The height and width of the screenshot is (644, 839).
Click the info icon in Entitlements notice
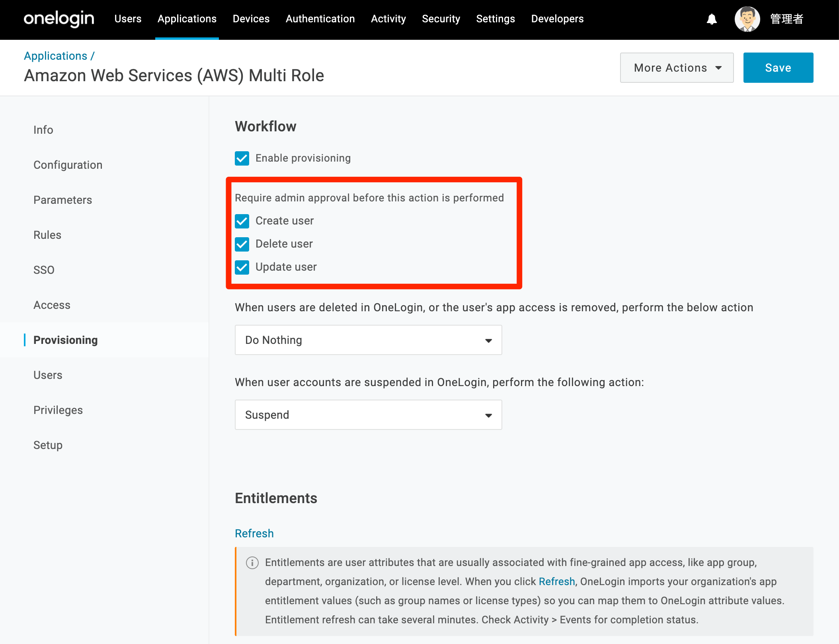point(252,562)
